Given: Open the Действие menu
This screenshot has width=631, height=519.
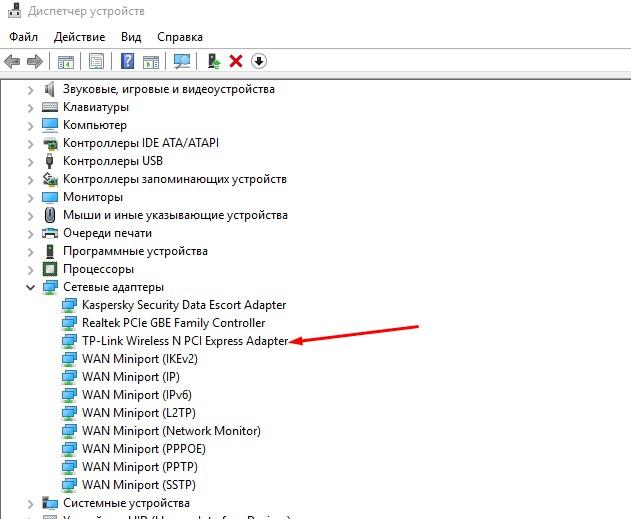Looking at the screenshot, I should pyautogui.click(x=79, y=37).
